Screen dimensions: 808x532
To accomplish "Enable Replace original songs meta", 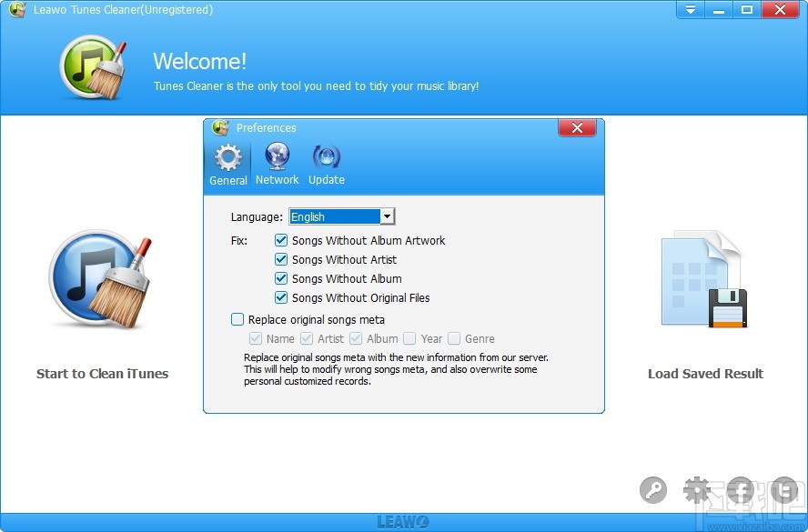I will click(x=237, y=319).
